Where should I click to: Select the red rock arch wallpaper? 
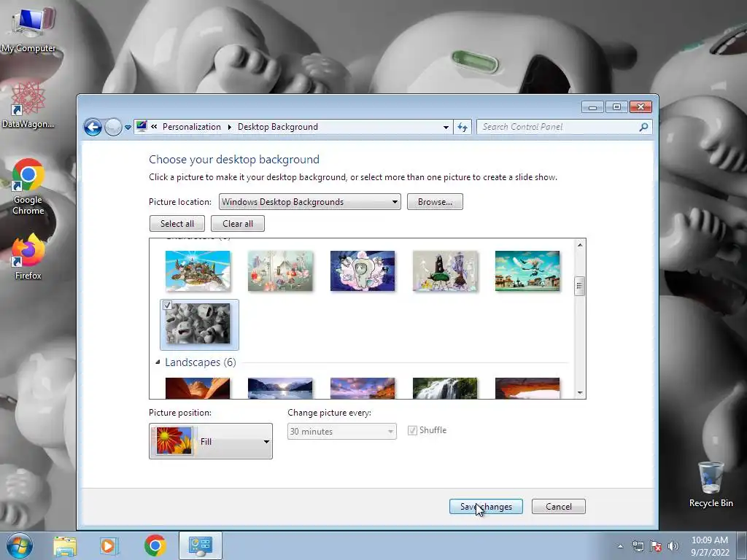(527, 388)
